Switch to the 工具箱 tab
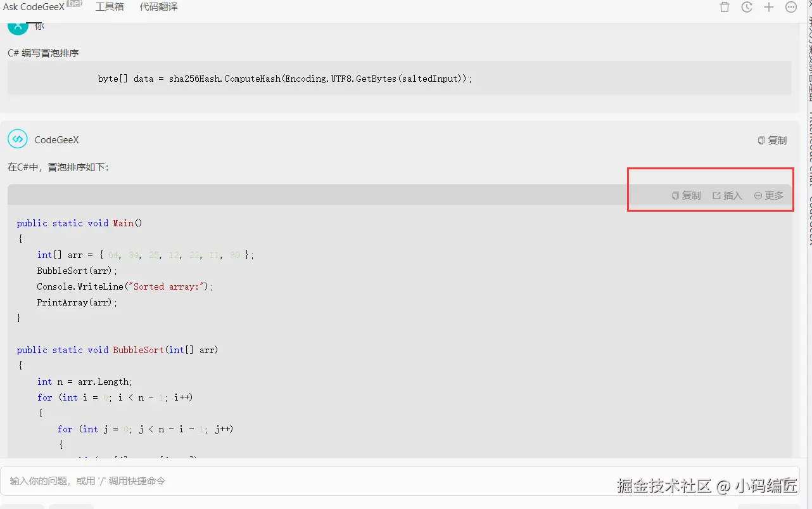812x509 pixels. (110, 7)
